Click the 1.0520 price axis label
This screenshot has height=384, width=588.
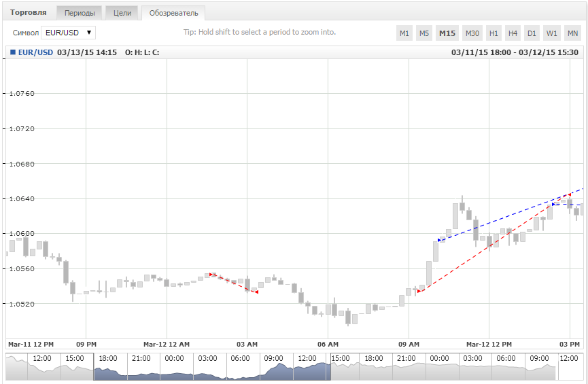[x=22, y=304]
